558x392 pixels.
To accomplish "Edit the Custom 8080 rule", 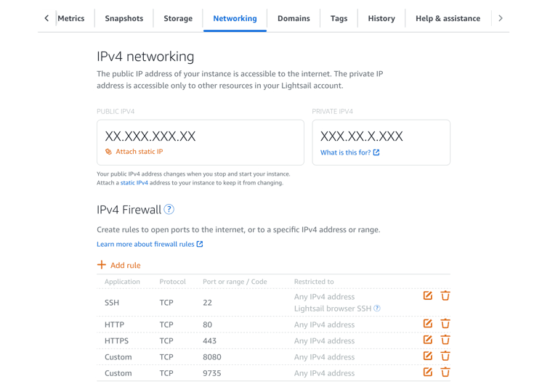I will 427,356.
